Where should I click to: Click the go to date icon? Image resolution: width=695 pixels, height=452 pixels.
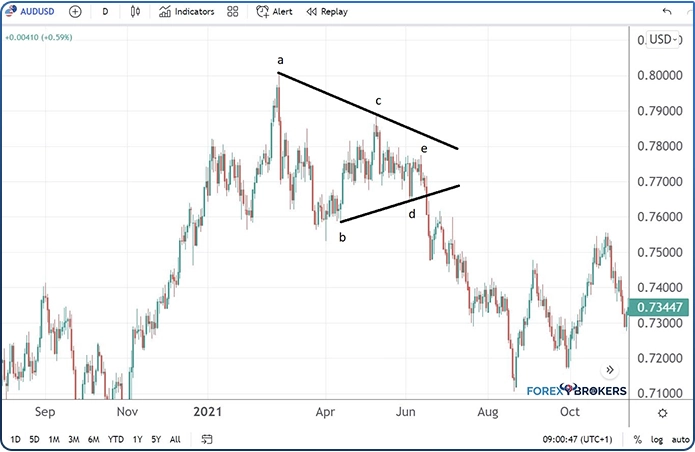point(207,439)
